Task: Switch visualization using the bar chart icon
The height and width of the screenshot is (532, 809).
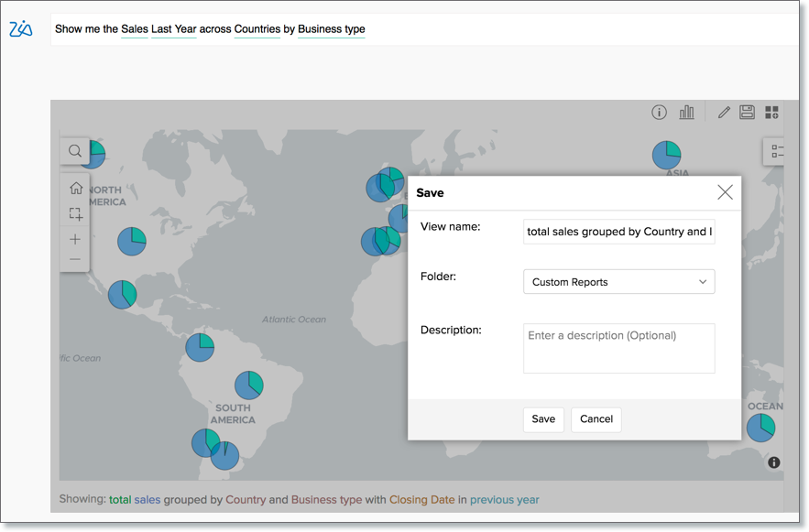Action: click(687, 112)
